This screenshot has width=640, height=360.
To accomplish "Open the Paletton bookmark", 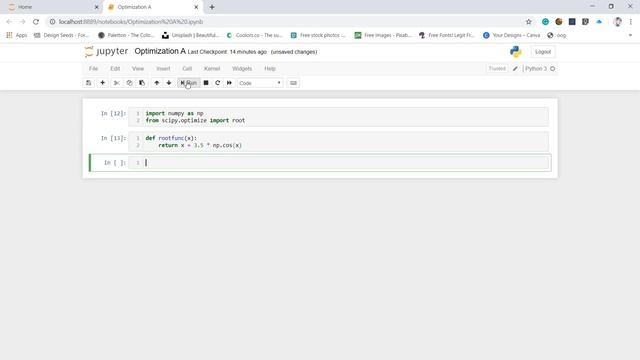I will [x=126, y=36].
